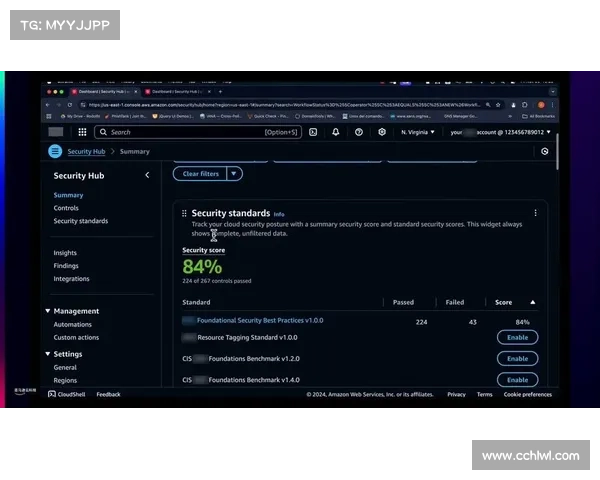The width and height of the screenshot is (600, 480).
Task: Reload the page with the refresh icon
Action: [x=70, y=105]
